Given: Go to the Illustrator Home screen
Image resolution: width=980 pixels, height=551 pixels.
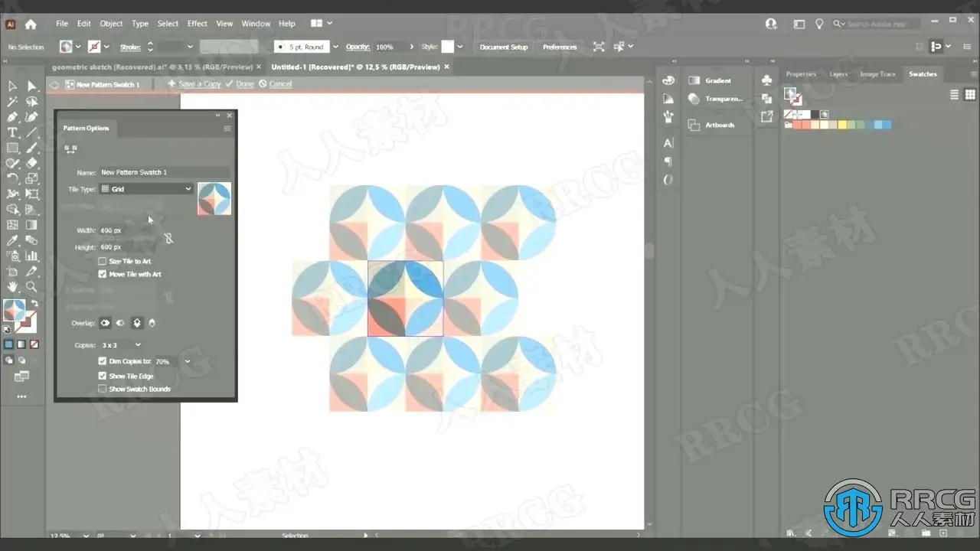Looking at the screenshot, I should 31,24.
